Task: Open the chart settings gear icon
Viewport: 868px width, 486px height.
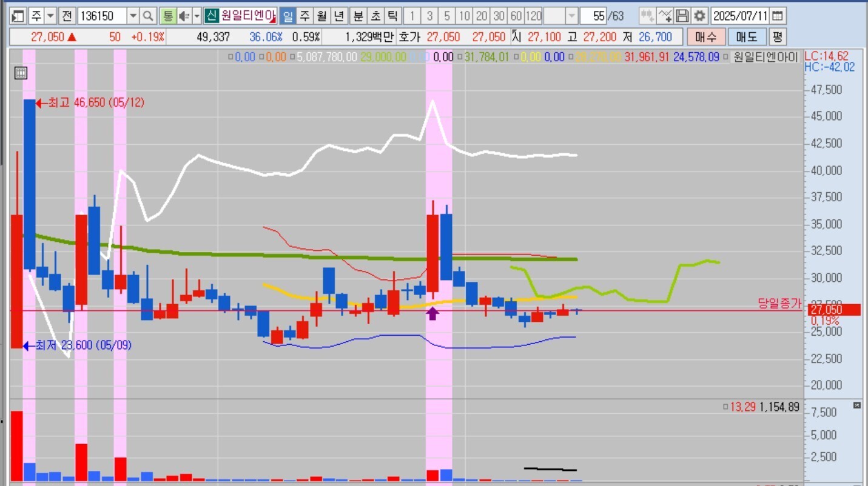Action: click(x=700, y=16)
